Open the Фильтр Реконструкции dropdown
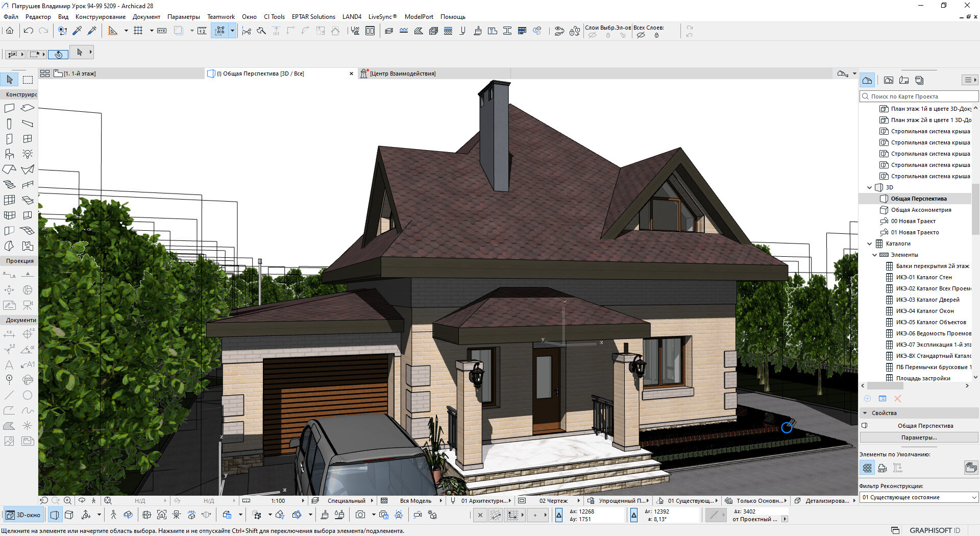This screenshot has width=980, height=536. click(x=918, y=497)
